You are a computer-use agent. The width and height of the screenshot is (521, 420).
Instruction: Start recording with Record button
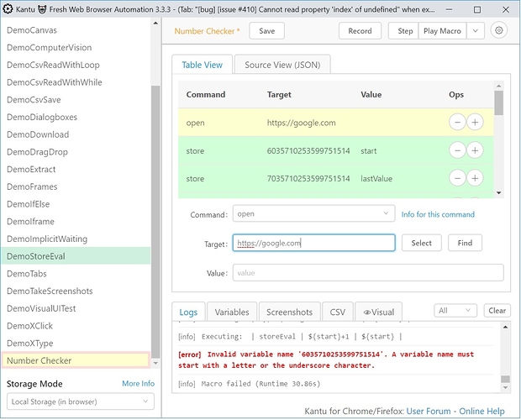coord(360,31)
